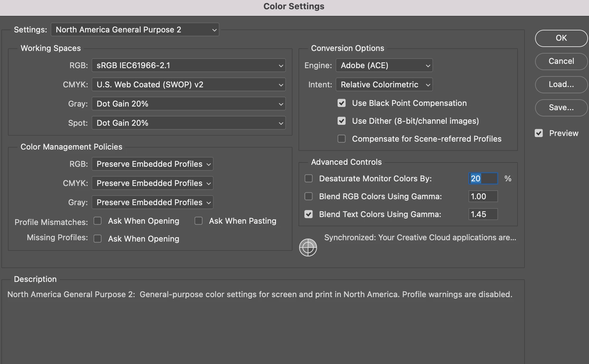Viewport: 589px width, 364px height.
Task: Click the RGB gamma field showing 1.00
Action: coord(483,197)
